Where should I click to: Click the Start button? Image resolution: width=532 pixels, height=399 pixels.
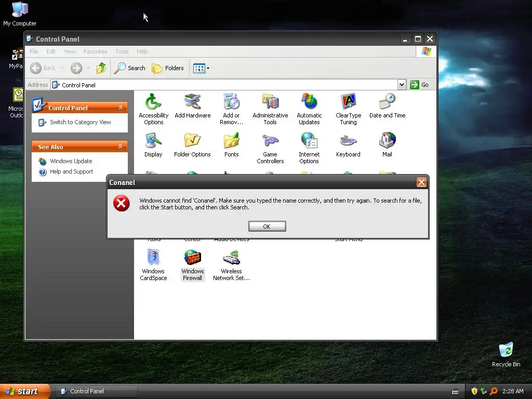click(25, 391)
